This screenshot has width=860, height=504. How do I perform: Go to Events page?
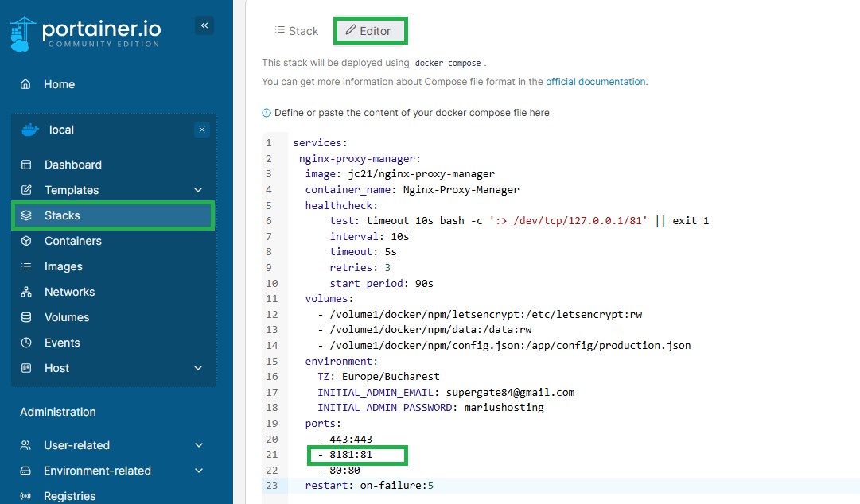[x=62, y=343]
